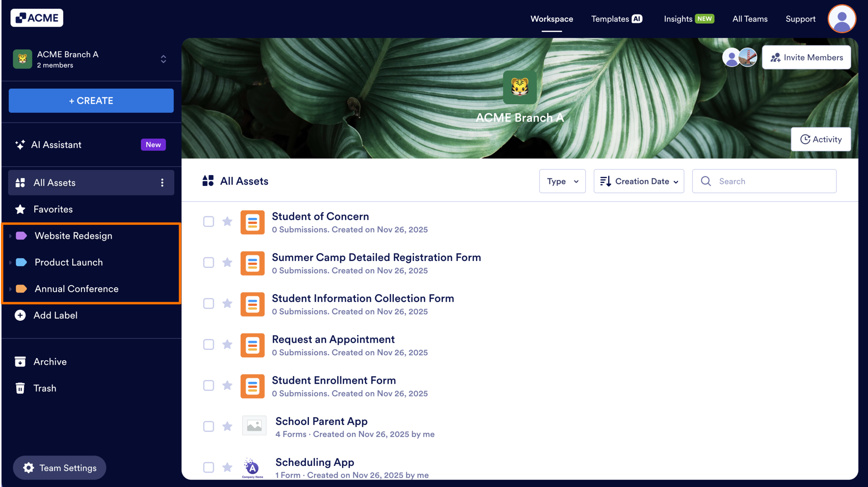Viewport: 868px width, 487px height.
Task: Check the Summer Camp Detailed Registration Form row
Action: pos(208,262)
